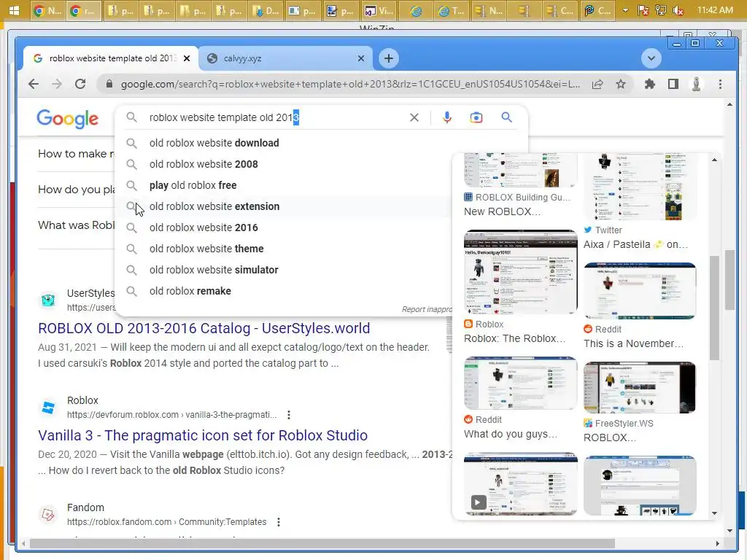Open the Fandom result three-dot options

point(279,522)
